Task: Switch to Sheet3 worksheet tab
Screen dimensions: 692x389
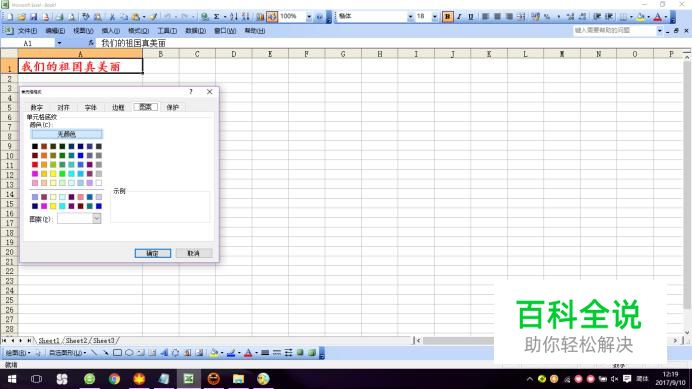Action: tap(103, 340)
